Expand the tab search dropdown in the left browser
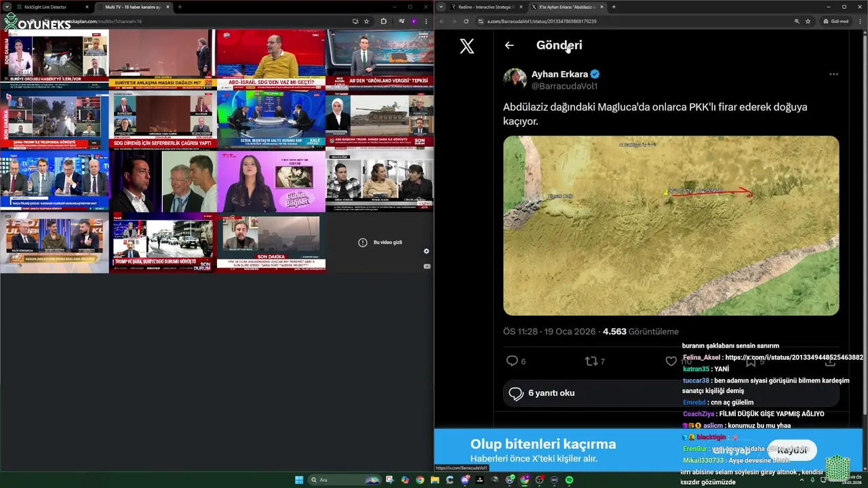 click(x=7, y=7)
